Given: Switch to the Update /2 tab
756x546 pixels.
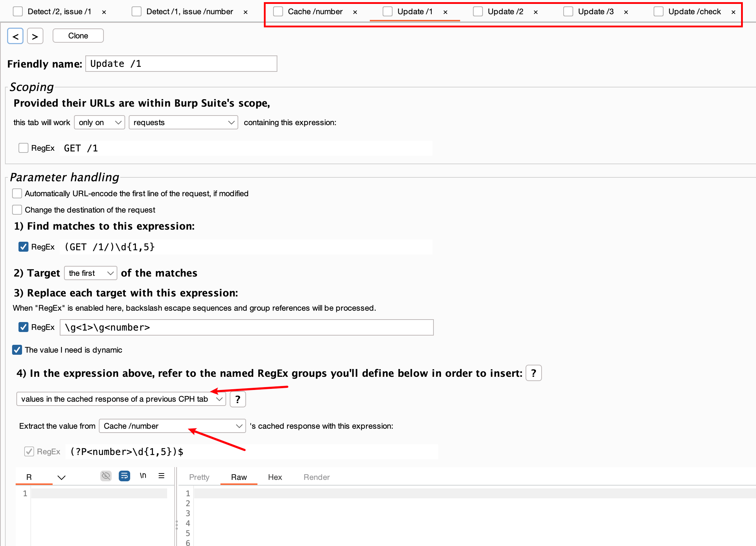Looking at the screenshot, I should coord(505,12).
